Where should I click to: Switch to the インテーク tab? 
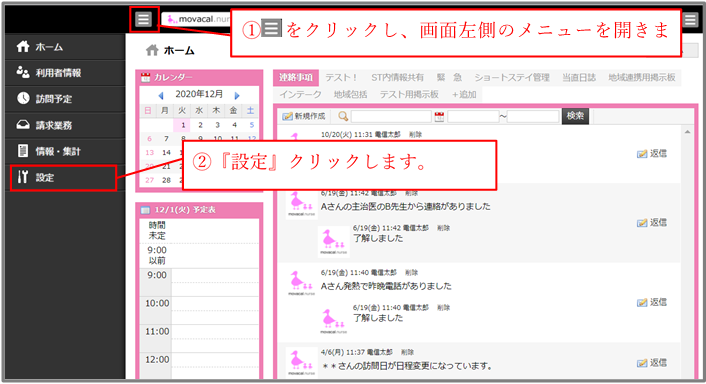(x=300, y=95)
